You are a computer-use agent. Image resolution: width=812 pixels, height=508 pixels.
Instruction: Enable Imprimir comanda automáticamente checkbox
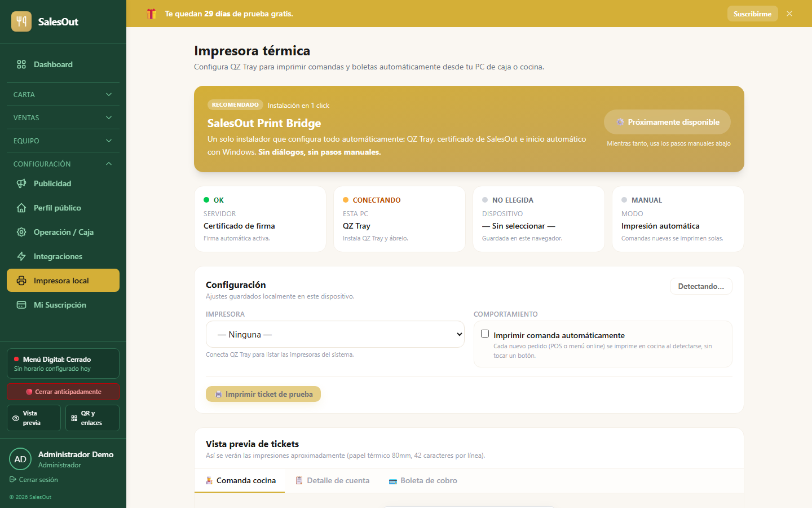485,334
